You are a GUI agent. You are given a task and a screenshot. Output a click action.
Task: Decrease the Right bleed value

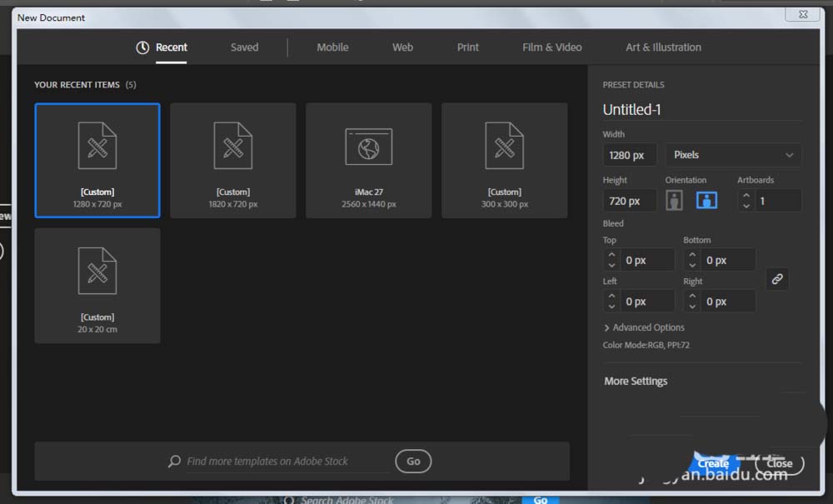coord(692,307)
